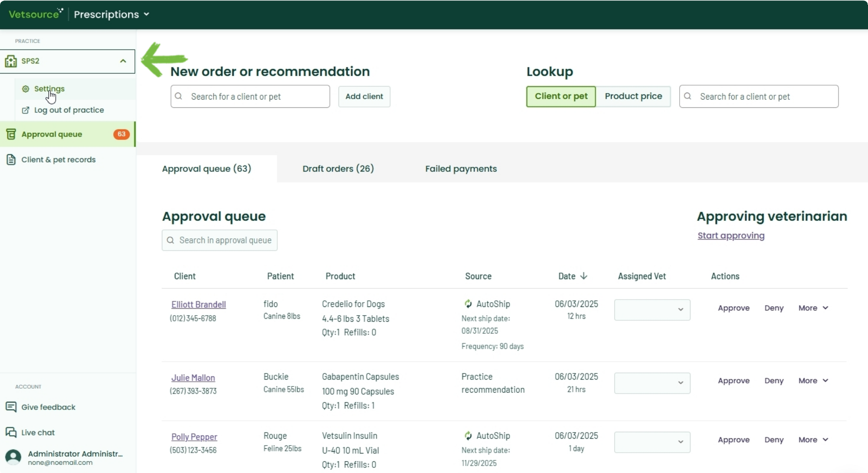Open Give feedback

tap(48, 407)
